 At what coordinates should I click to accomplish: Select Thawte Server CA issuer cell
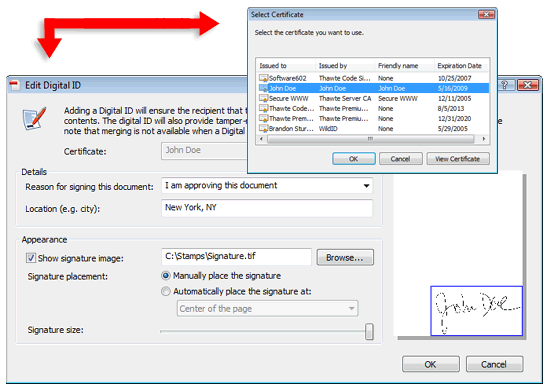coord(345,99)
